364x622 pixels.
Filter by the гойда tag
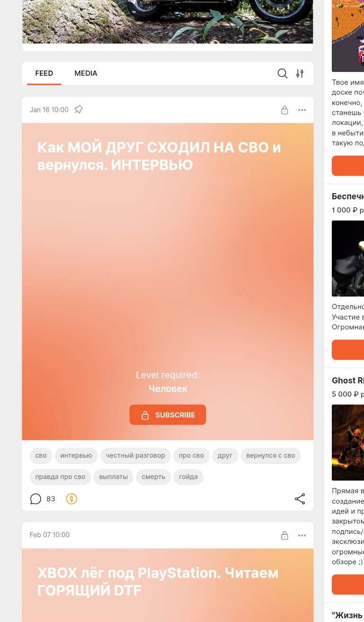(x=188, y=477)
